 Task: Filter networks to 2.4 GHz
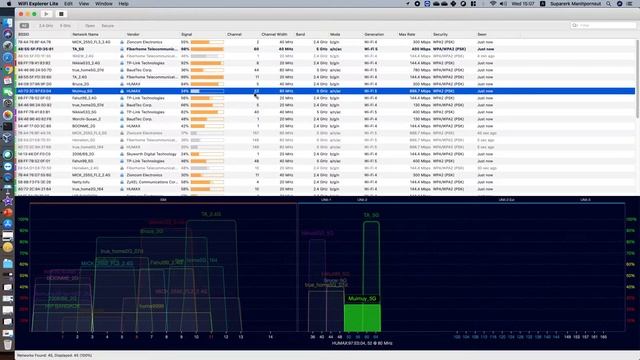pos(46,26)
